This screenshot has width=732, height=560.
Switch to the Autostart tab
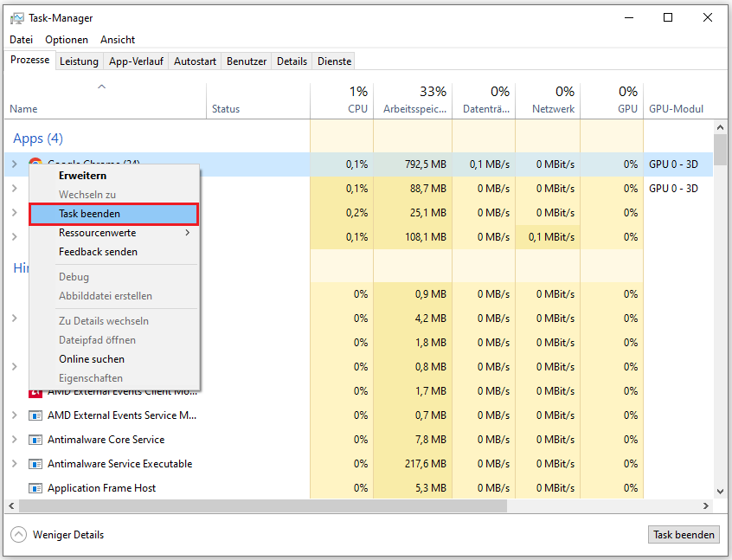[196, 61]
